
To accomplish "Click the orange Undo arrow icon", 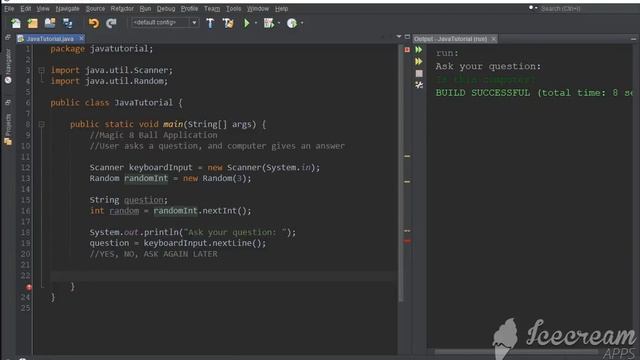I will (x=94, y=23).
